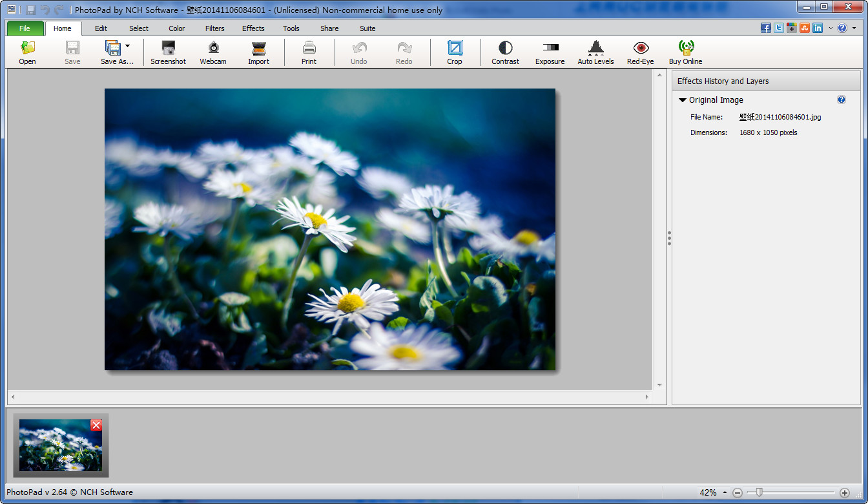
Task: Click the canvas vertical scrollbar down arrow
Action: click(659, 384)
